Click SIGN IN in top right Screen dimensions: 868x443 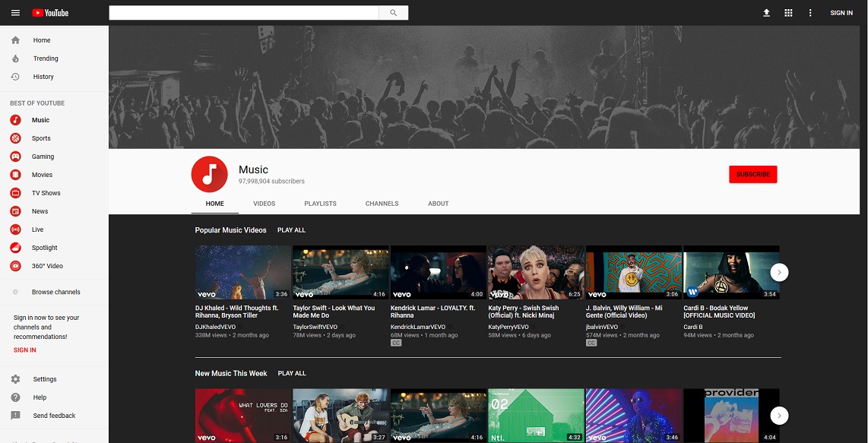pos(841,13)
